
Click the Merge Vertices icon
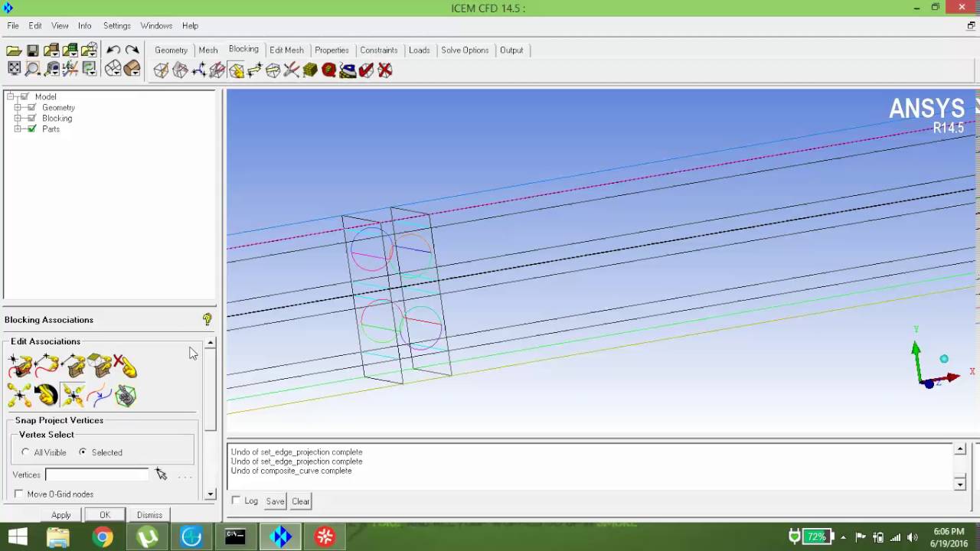point(198,70)
